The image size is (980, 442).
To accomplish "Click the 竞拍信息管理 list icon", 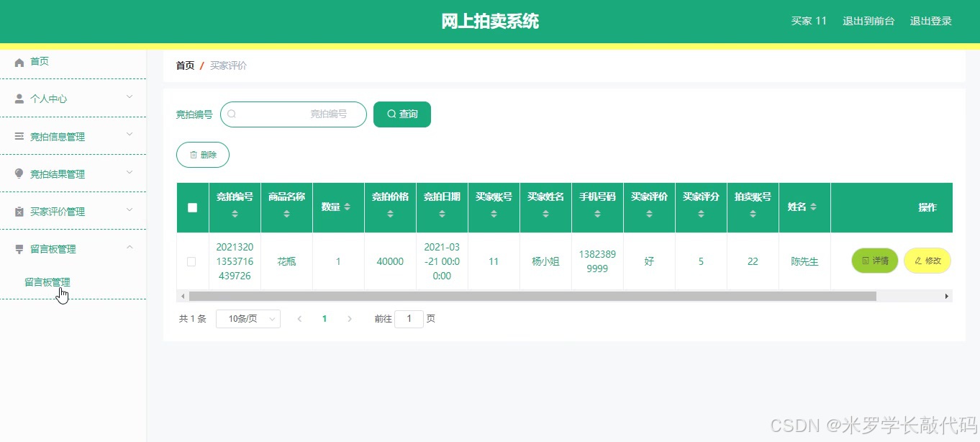I will tap(19, 135).
